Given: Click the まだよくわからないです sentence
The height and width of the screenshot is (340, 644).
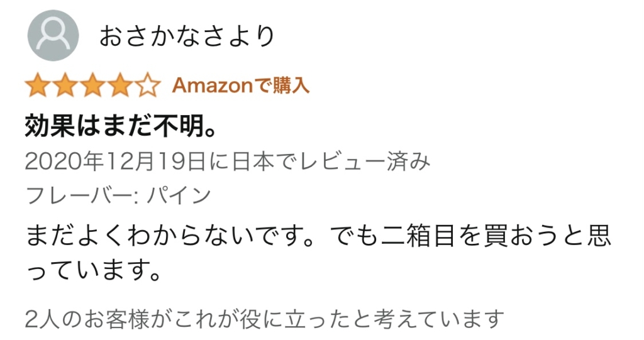Looking at the screenshot, I should coord(163,236).
